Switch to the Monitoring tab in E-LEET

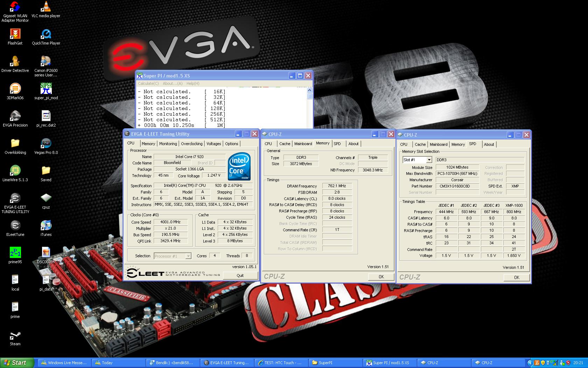tap(168, 144)
